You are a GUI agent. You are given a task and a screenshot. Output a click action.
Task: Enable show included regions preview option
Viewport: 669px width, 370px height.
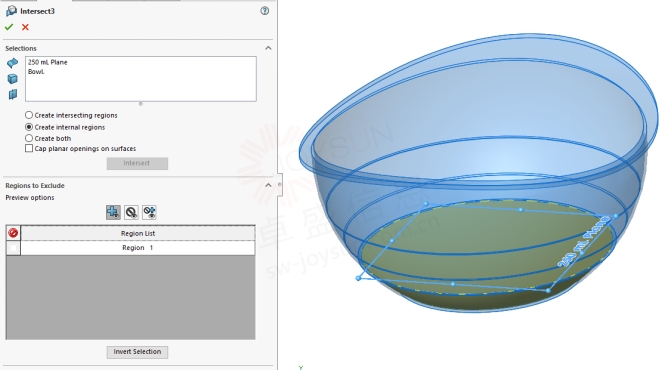(x=113, y=212)
